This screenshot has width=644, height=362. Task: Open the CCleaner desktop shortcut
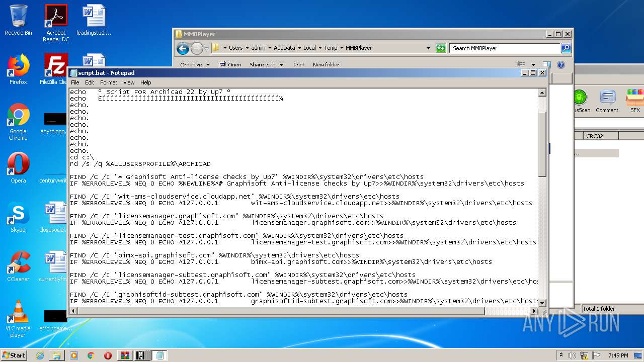point(18,266)
